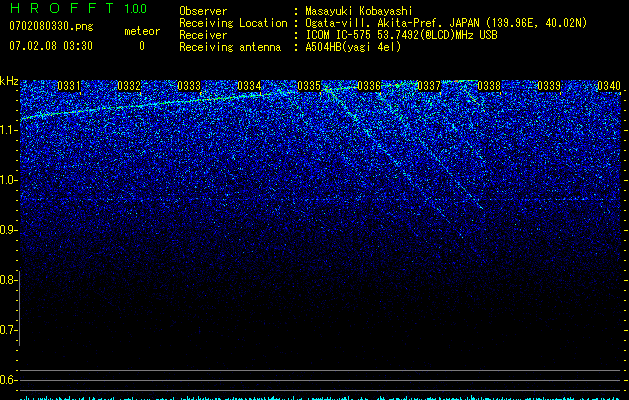Click the 0333 time marker
Viewport: 629px width, 400px height.
coord(189,86)
